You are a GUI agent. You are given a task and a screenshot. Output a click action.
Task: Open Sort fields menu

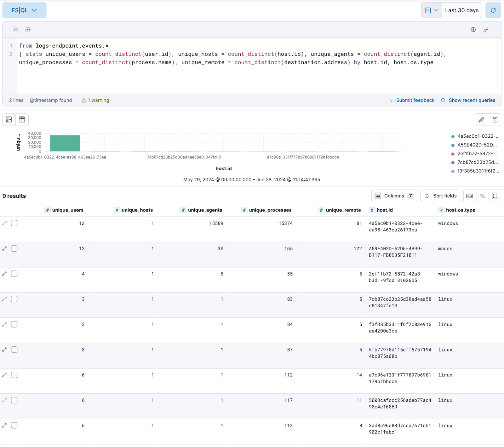click(440, 196)
